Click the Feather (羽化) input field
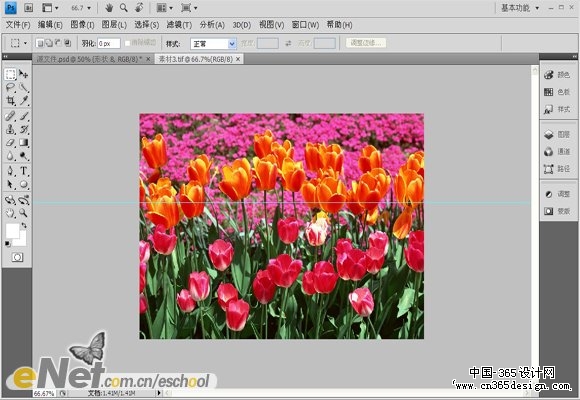Viewport: 580px width, 400px height. [x=109, y=44]
